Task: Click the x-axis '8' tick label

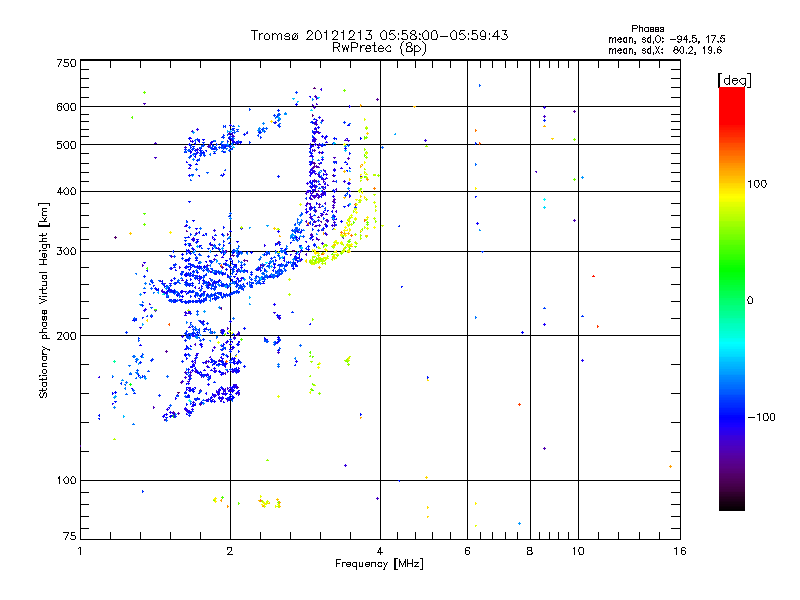Action: [x=530, y=551]
